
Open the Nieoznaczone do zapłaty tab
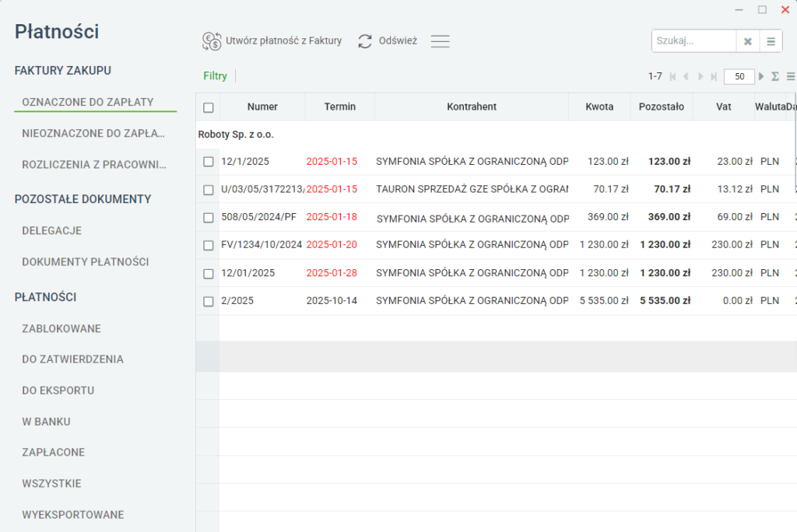(x=93, y=133)
